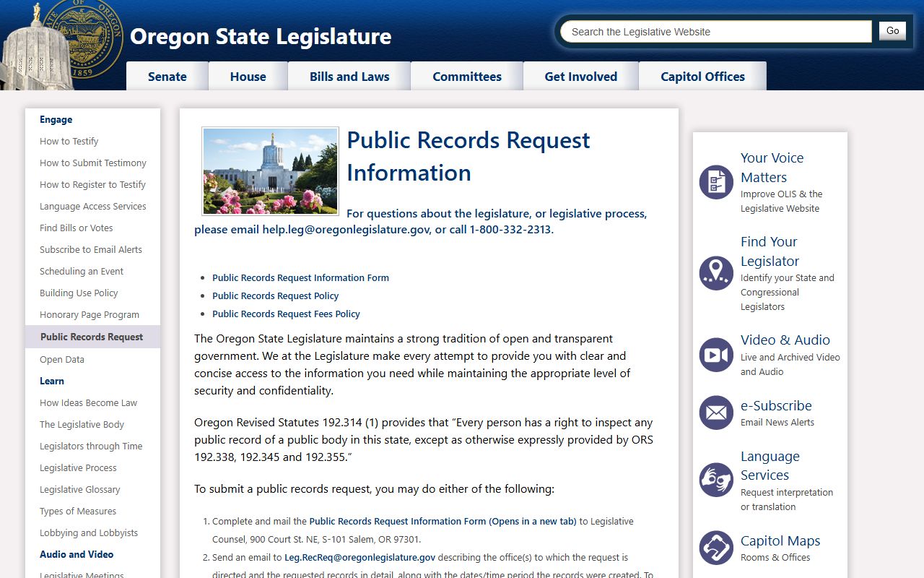Open the form link marked Opens in a new tab
Screen dimensions: 924x578
click(443, 521)
